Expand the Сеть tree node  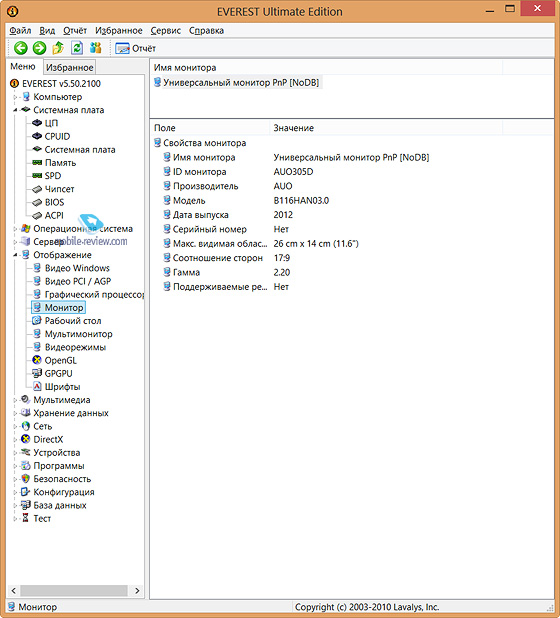click(x=15, y=426)
